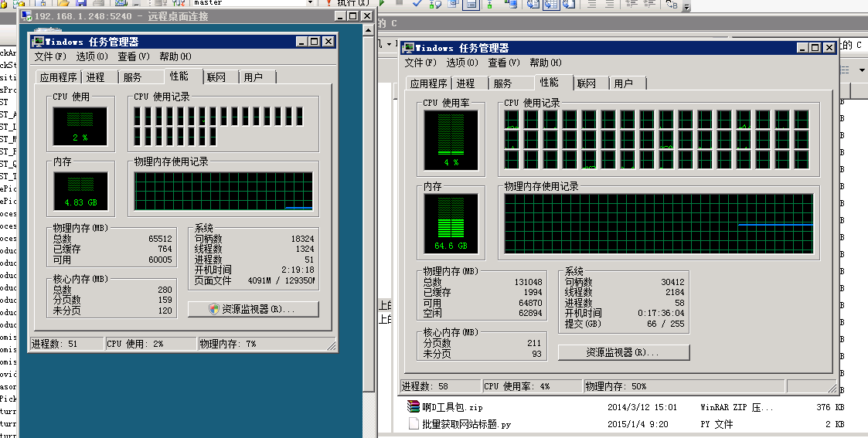The height and width of the screenshot is (438, 868).
Task: Click available memory value 60005
Action: (x=161, y=260)
